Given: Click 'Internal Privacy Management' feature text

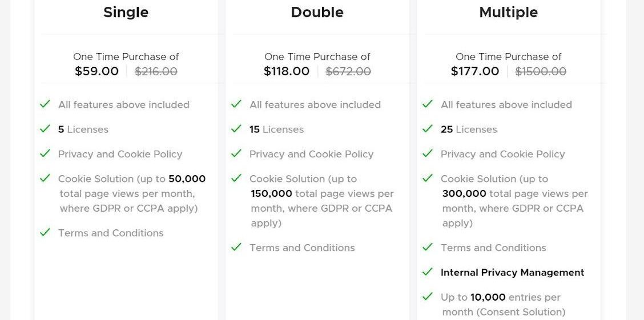Looking at the screenshot, I should pyautogui.click(x=513, y=273).
